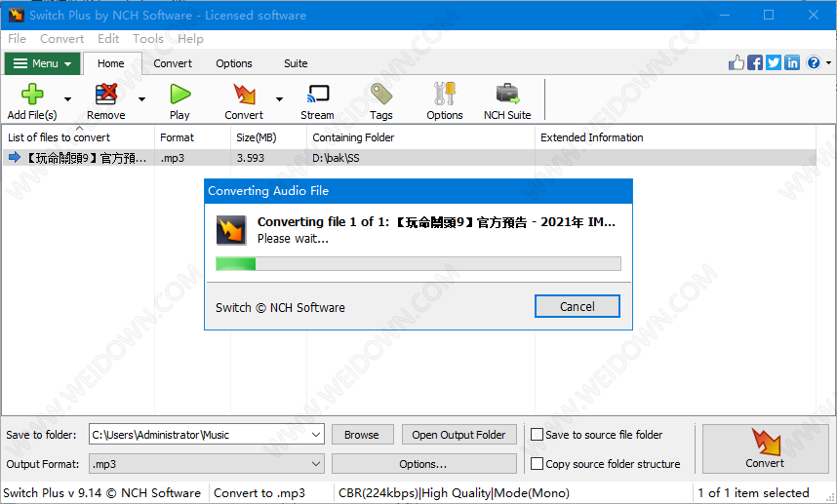Viewport: 837px width, 504px height.
Task: Click the green Play icon
Action: pos(179,95)
